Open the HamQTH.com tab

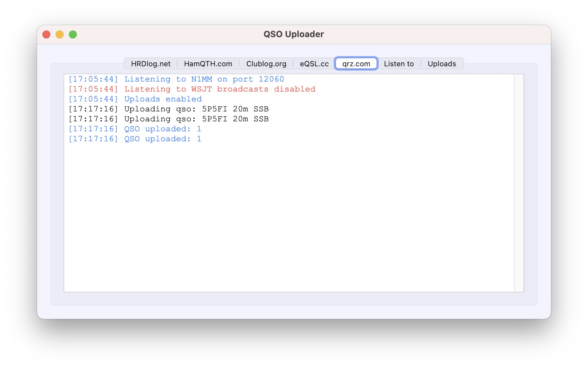click(208, 64)
